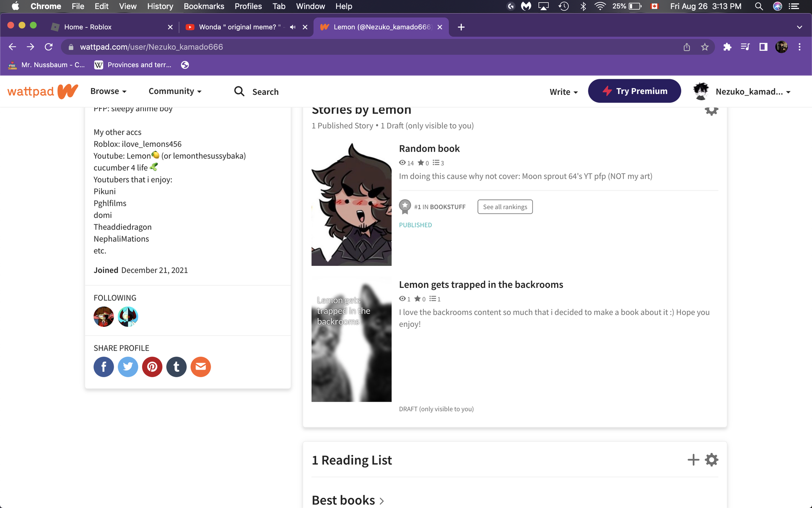Open Wi-Fi status menu
This screenshot has height=508, width=812.
coord(600,6)
